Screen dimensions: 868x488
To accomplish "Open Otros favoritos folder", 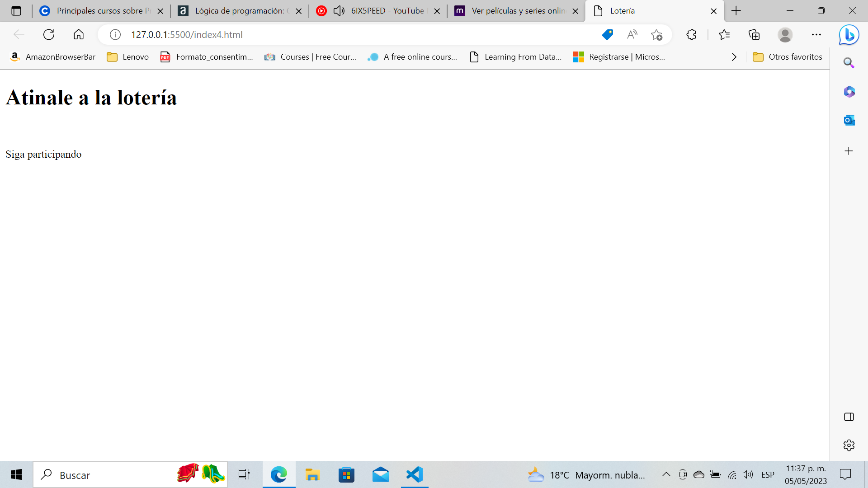I will [x=788, y=57].
